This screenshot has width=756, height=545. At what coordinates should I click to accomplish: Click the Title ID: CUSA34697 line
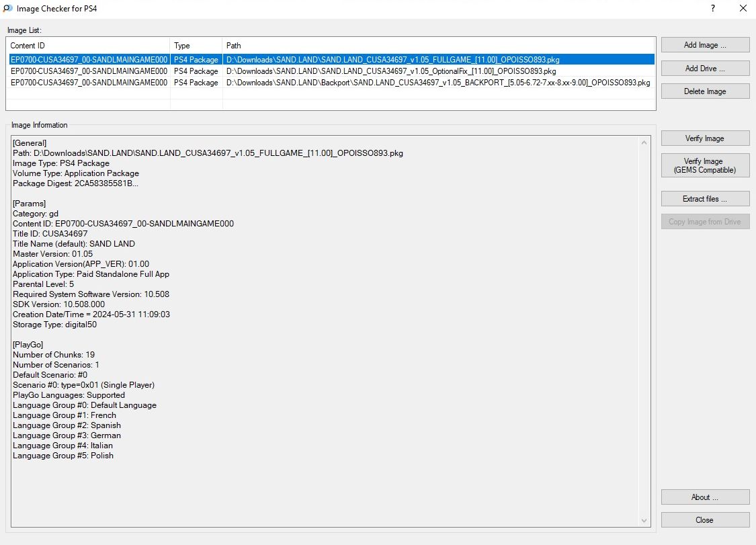50,233
